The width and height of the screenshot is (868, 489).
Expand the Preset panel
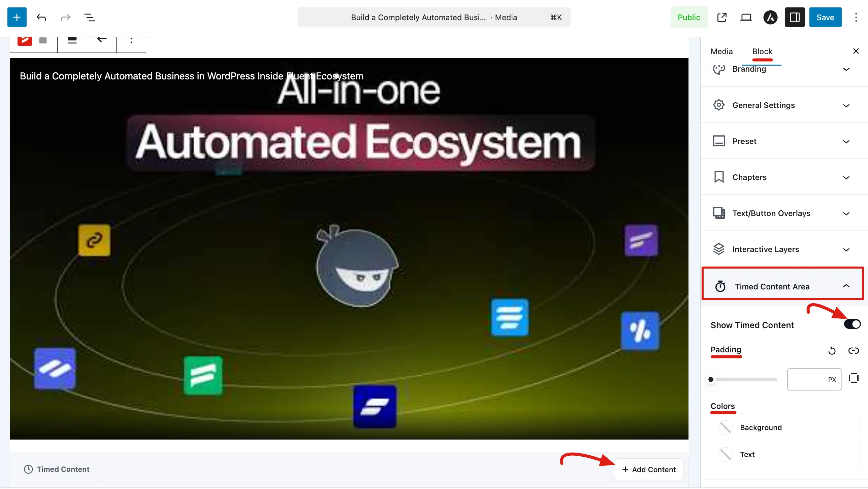click(784, 141)
